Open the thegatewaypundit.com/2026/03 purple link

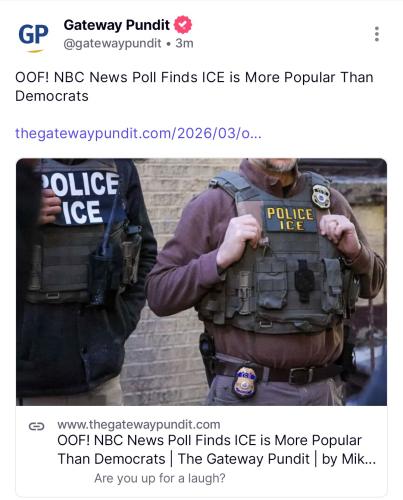[138, 133]
